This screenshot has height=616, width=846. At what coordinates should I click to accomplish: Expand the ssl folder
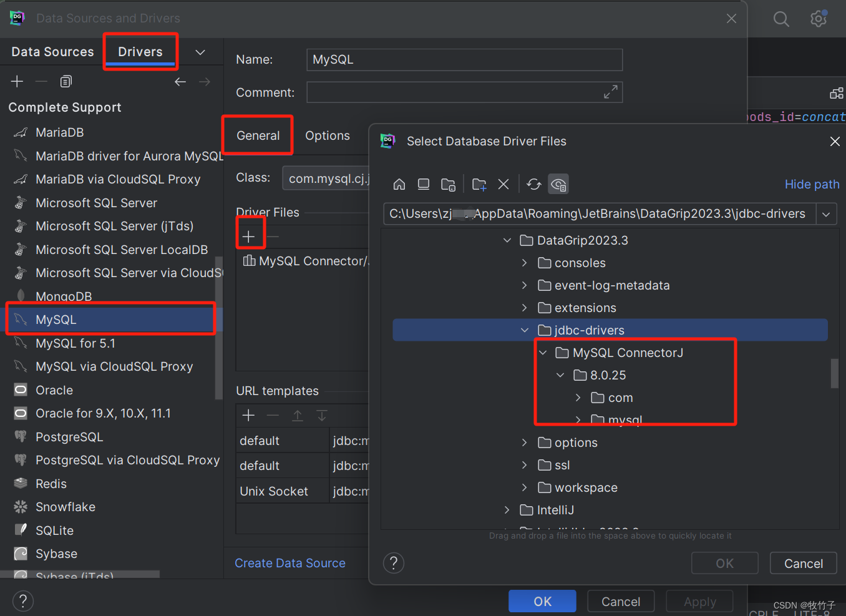coord(525,465)
